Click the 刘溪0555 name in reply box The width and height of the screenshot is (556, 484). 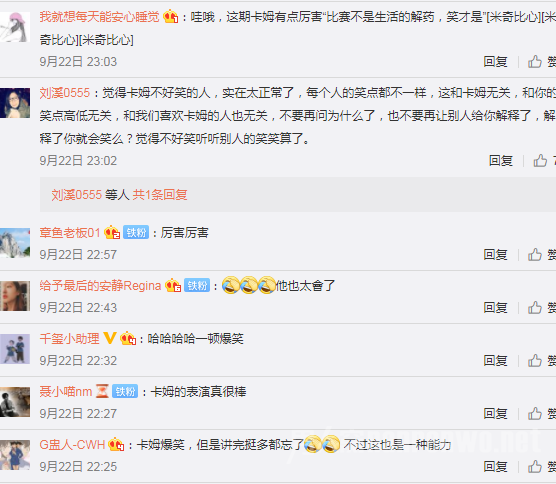click(77, 195)
